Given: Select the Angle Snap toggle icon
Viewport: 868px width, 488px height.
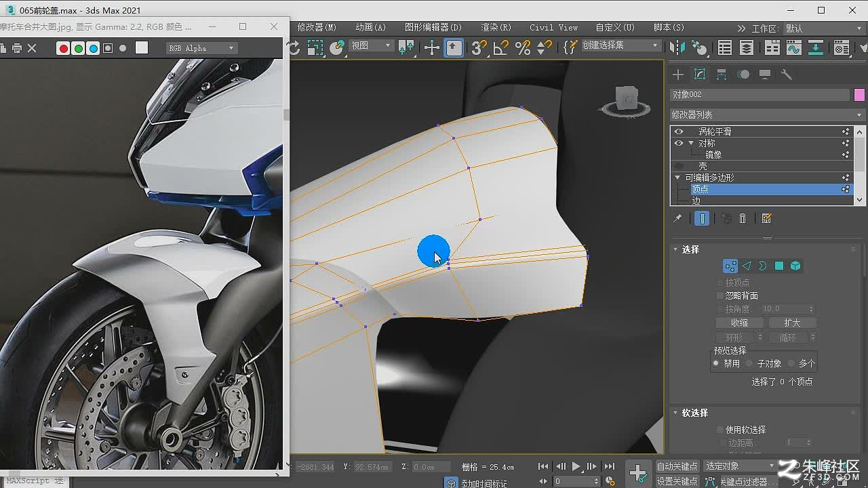Looking at the screenshot, I should tap(500, 47).
